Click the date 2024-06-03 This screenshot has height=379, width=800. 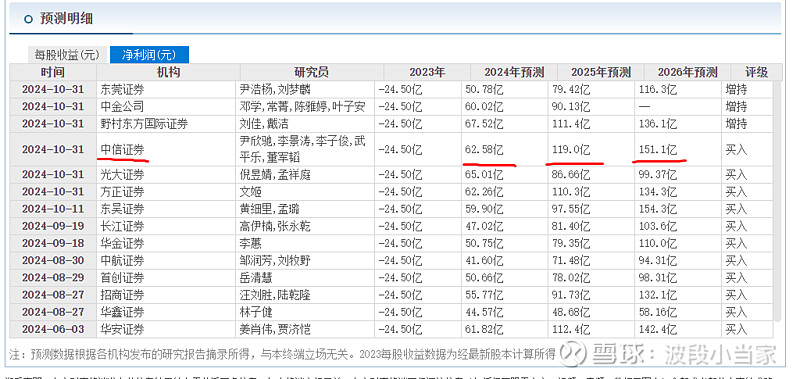click(x=53, y=330)
